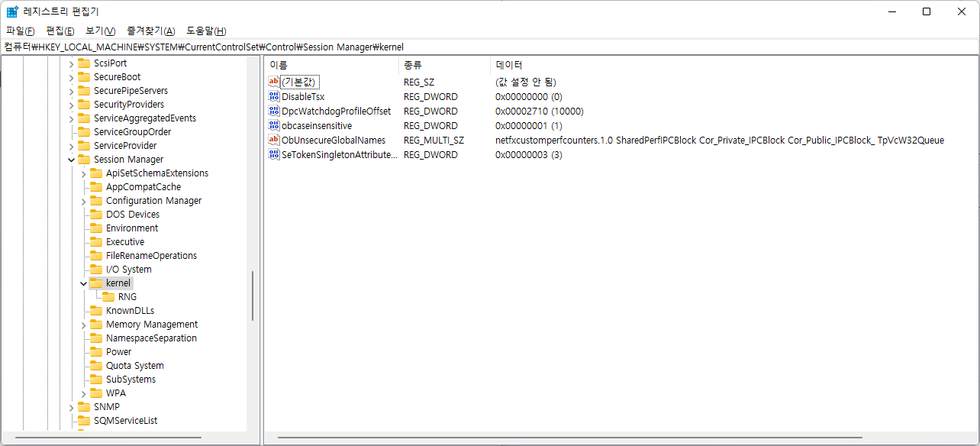The height and width of the screenshot is (446, 980).
Task: Expand the SecurePipeServers key
Action: pyautogui.click(x=71, y=91)
